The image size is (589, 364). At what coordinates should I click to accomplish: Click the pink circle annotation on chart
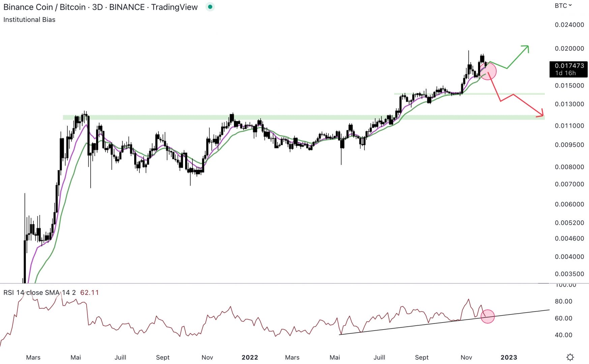488,72
